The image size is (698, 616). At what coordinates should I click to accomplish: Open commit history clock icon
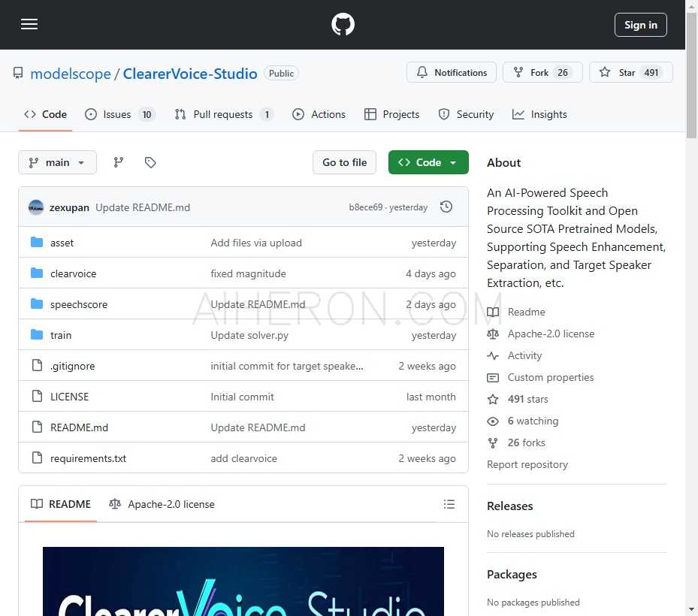point(446,207)
